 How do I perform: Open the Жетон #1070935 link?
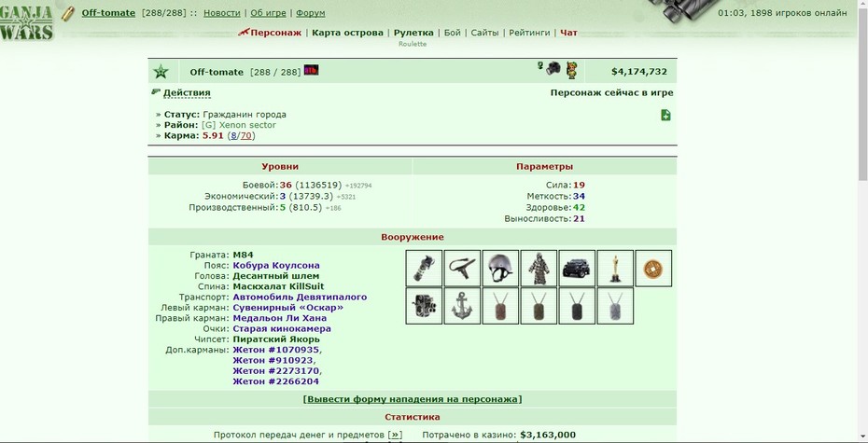pyautogui.click(x=276, y=350)
